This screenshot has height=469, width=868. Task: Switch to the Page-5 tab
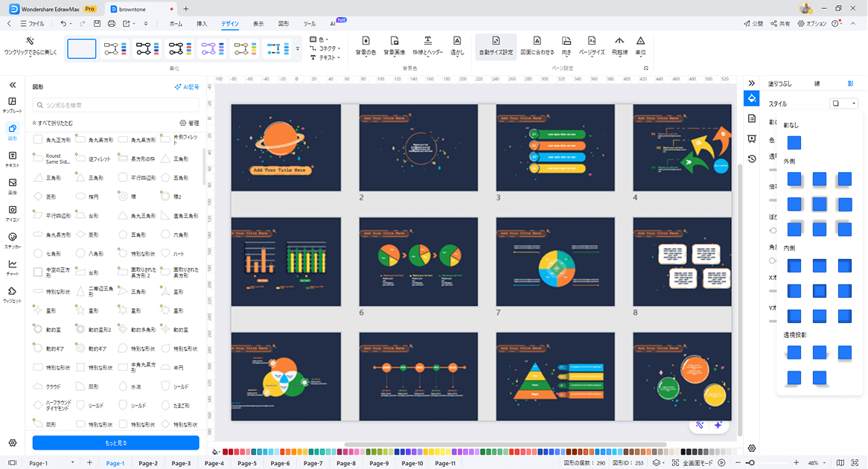247,463
